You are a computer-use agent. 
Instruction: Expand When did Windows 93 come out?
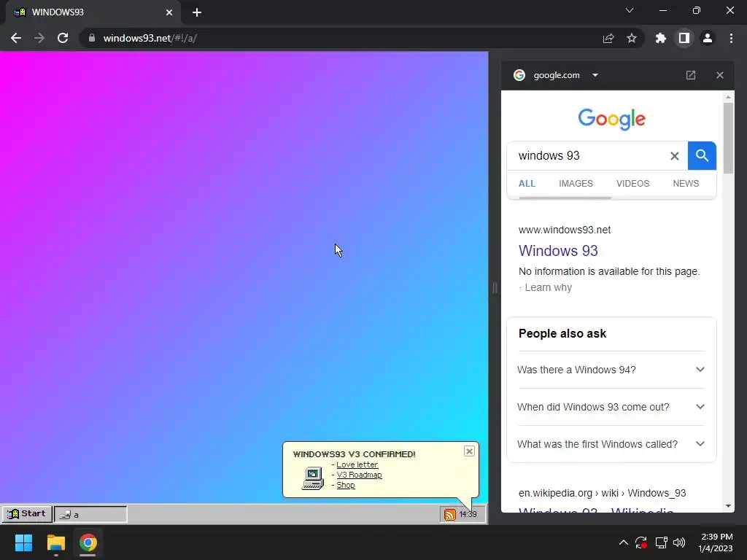click(611, 407)
